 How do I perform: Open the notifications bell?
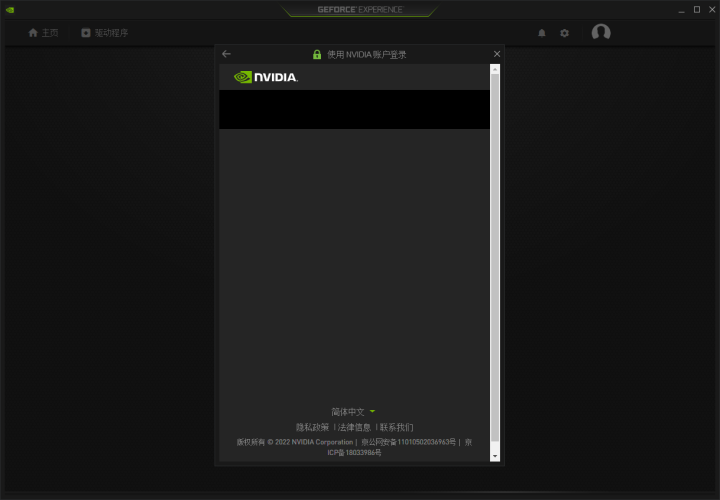tap(542, 33)
